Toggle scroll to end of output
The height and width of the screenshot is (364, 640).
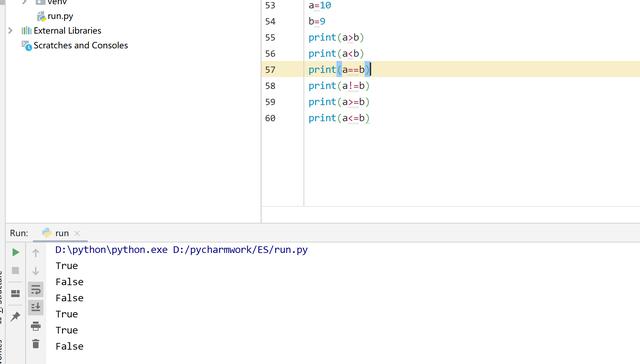36,307
